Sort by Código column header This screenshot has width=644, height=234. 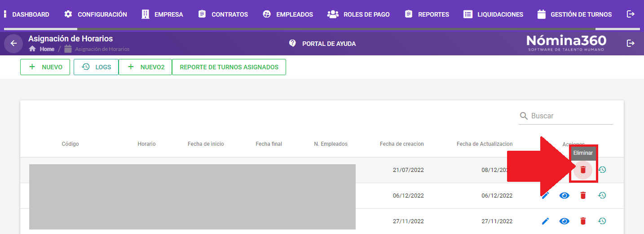(70, 144)
